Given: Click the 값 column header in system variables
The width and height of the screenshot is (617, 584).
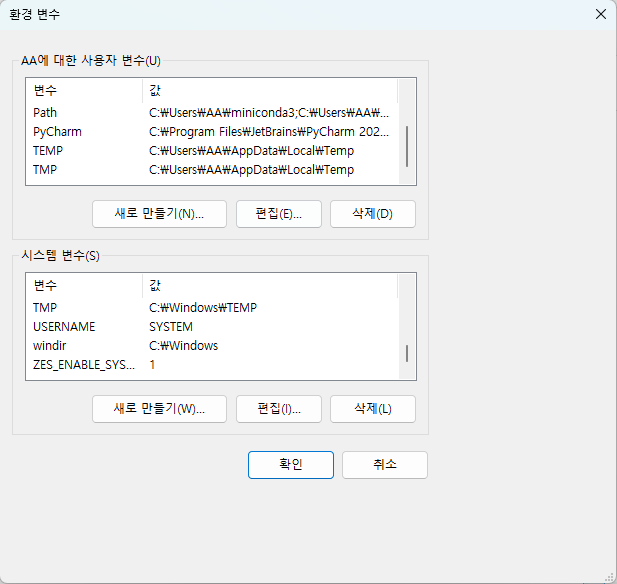Looking at the screenshot, I should (270, 285).
